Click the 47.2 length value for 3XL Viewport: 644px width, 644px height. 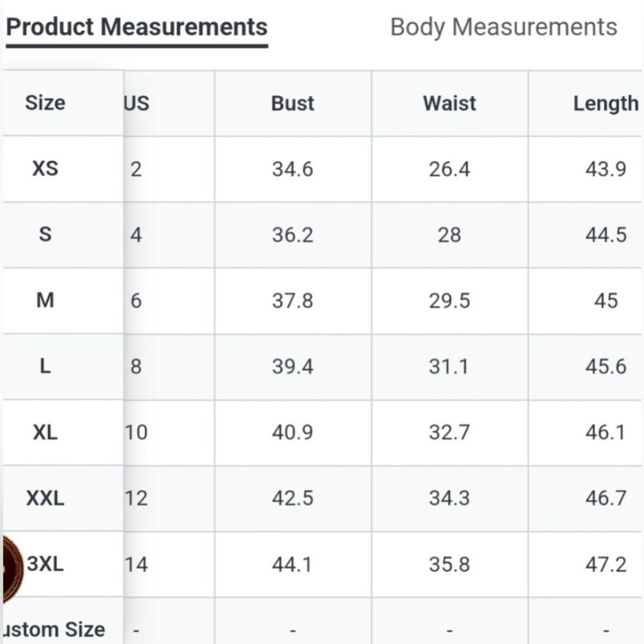[606, 564]
